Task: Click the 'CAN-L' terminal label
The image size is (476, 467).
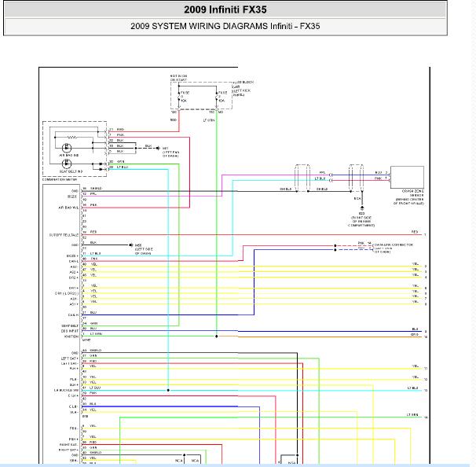Action: point(74,261)
